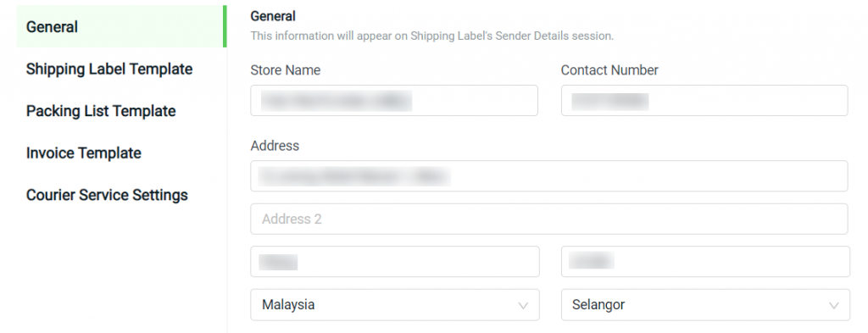
Task: Open Packing List Template section
Action: click(101, 111)
